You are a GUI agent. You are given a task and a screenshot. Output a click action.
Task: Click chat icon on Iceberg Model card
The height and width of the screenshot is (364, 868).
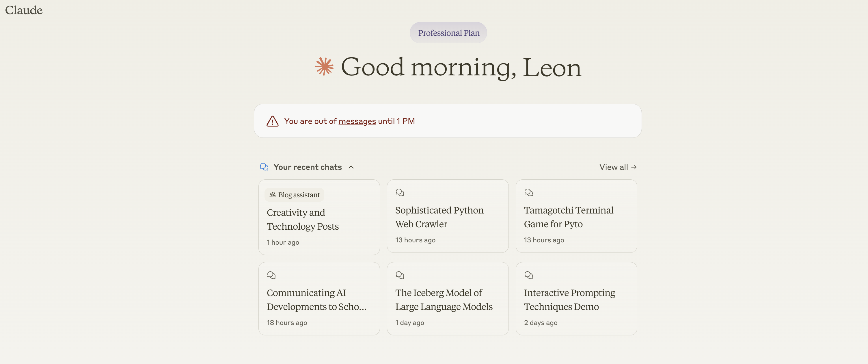[400, 275]
